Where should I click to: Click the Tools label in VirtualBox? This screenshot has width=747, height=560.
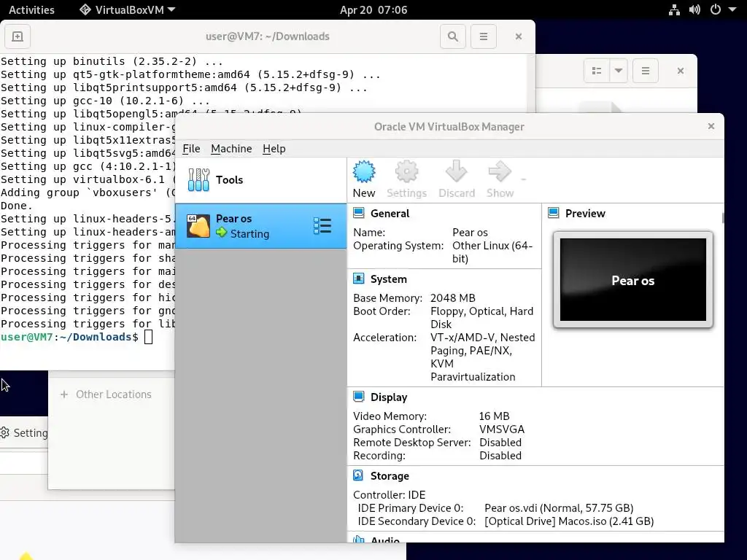(229, 179)
